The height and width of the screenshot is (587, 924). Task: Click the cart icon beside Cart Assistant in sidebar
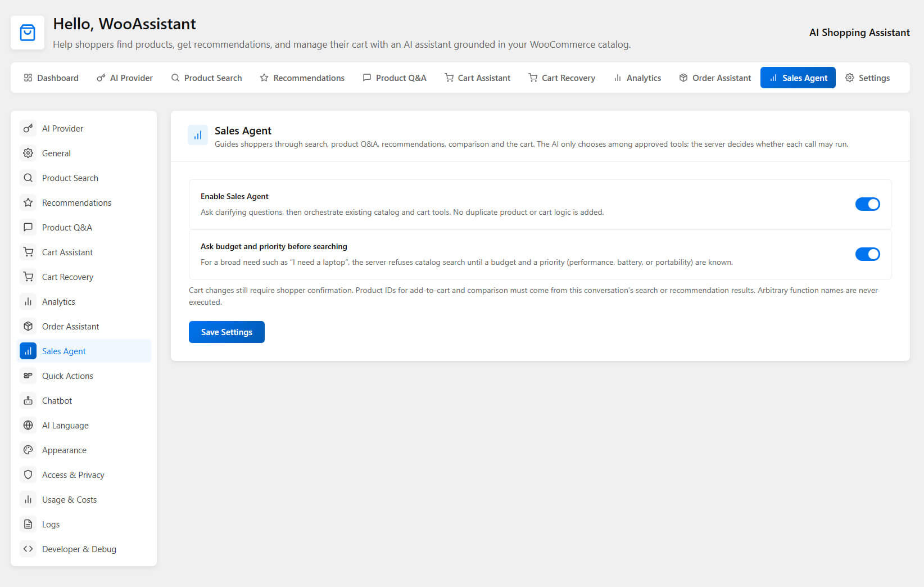28,252
